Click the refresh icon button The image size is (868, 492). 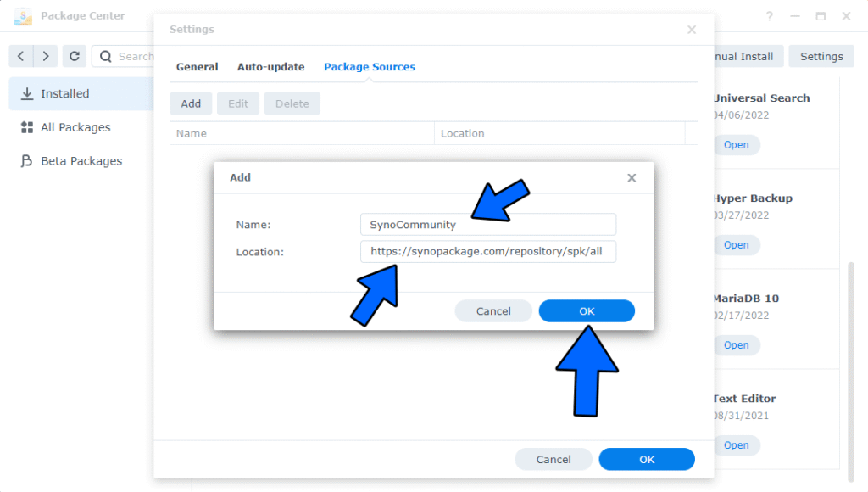(75, 56)
